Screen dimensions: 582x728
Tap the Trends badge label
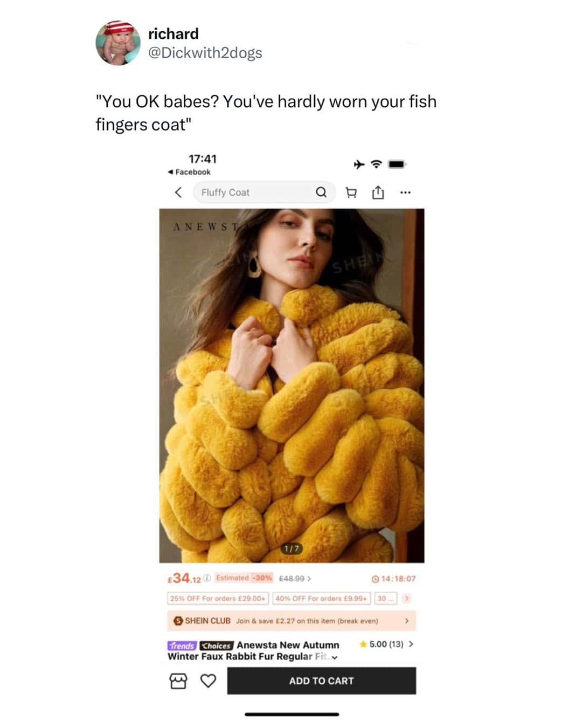182,645
